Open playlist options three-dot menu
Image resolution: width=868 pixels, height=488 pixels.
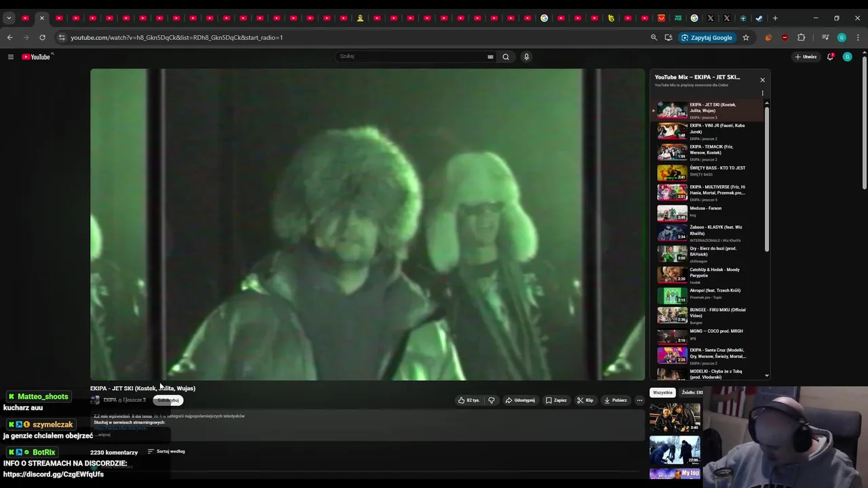(762, 94)
